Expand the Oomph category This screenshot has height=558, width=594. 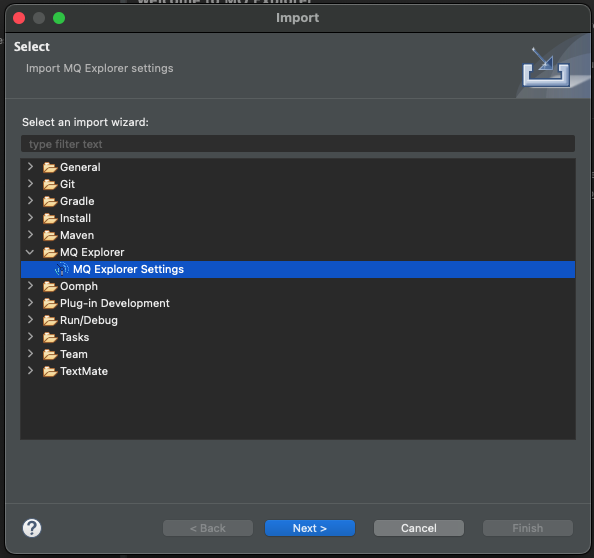pyautogui.click(x=30, y=286)
